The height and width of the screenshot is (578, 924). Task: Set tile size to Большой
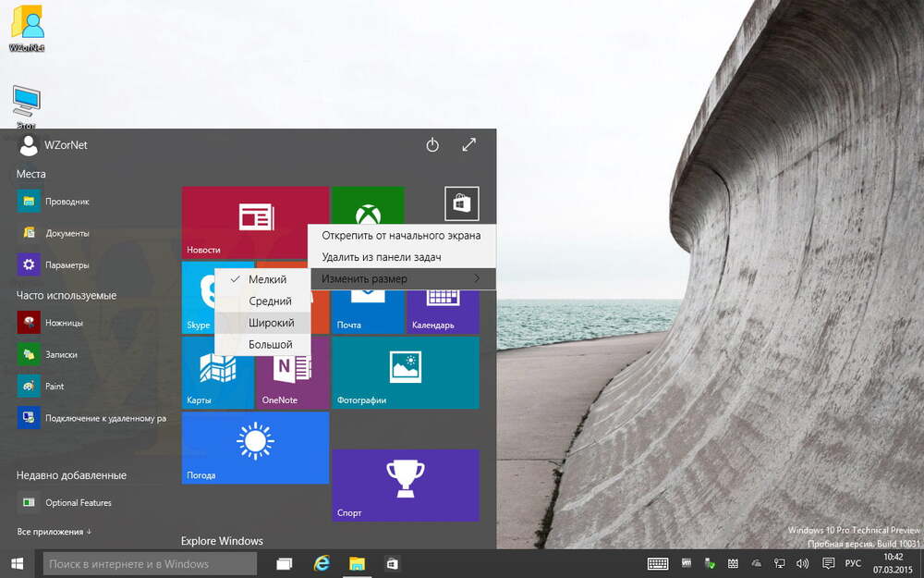(268, 343)
